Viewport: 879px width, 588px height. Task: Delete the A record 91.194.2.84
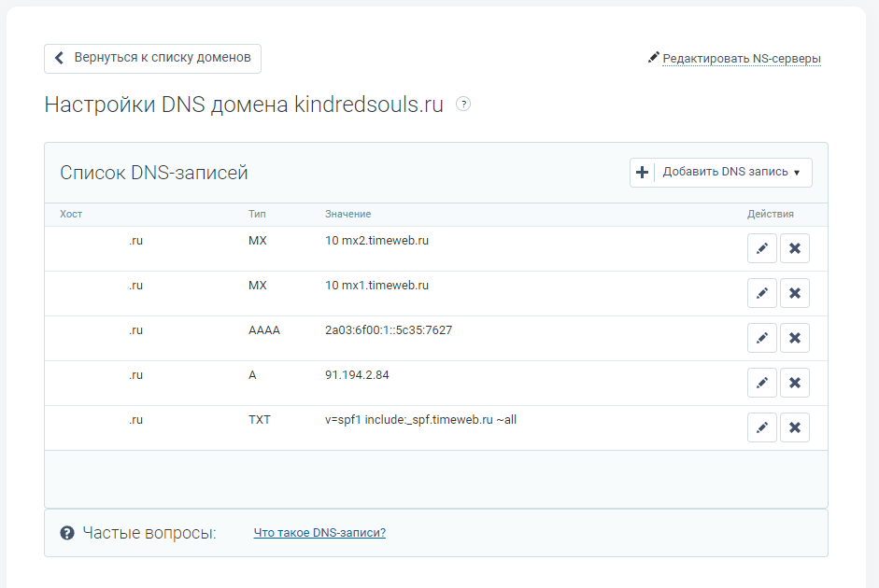pos(795,383)
